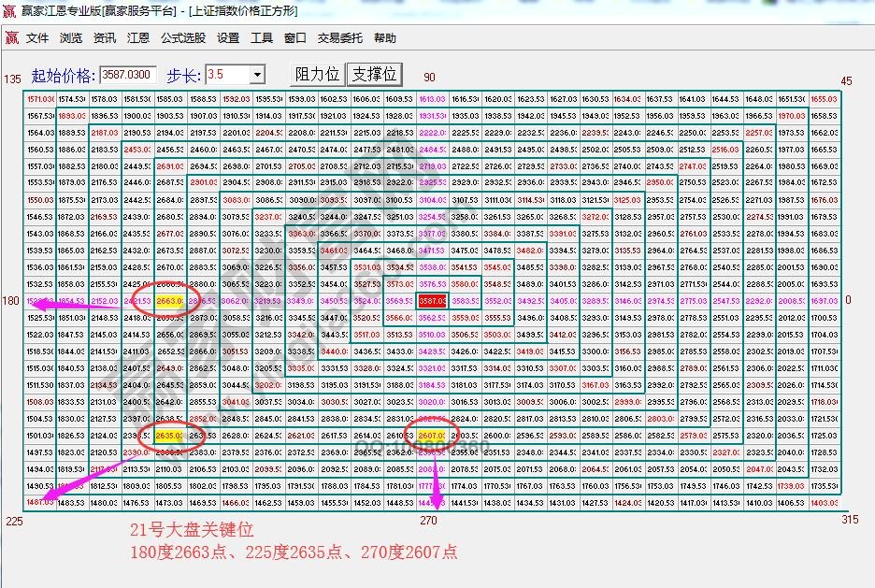The width and height of the screenshot is (875, 588).
Task: Open the 步长 step-size dropdown
Action: (x=259, y=74)
